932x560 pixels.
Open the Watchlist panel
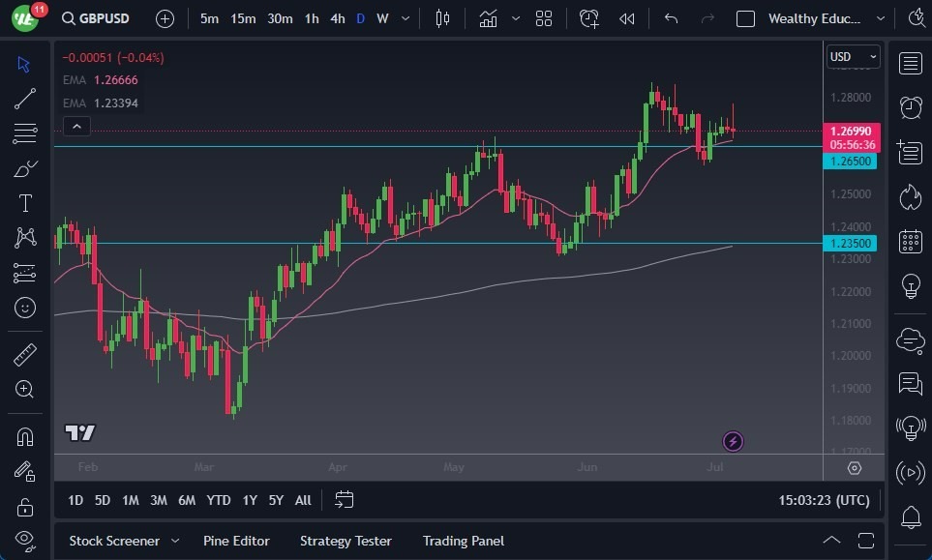[x=910, y=63]
